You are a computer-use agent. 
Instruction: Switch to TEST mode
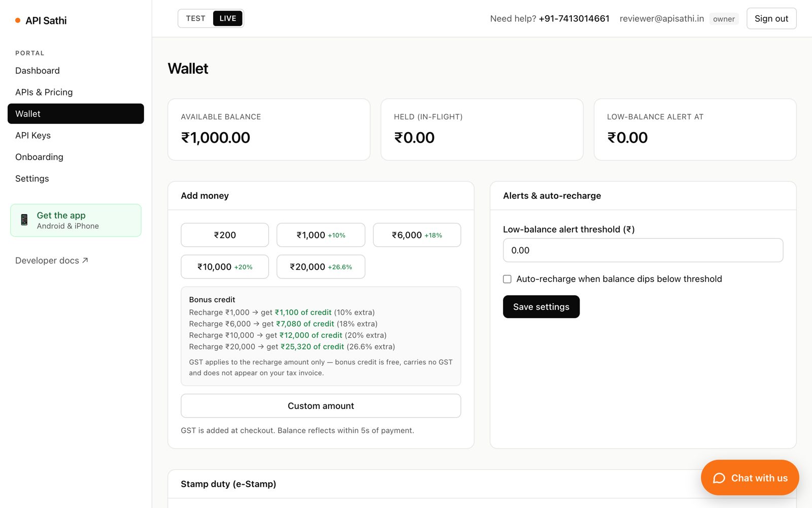point(195,18)
